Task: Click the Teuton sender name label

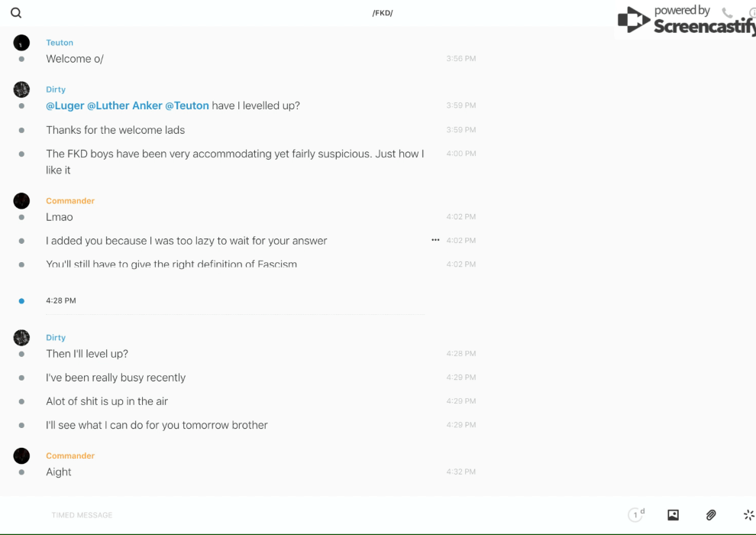Action: (x=60, y=43)
